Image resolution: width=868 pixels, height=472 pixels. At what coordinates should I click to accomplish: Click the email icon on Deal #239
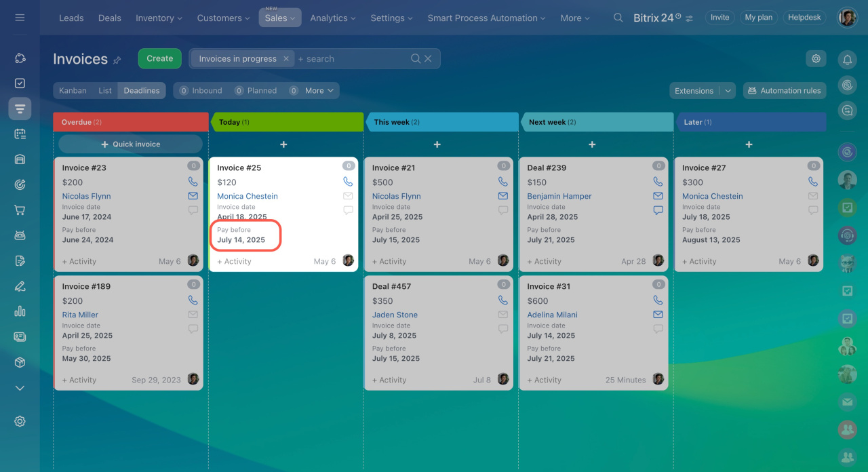click(x=658, y=196)
